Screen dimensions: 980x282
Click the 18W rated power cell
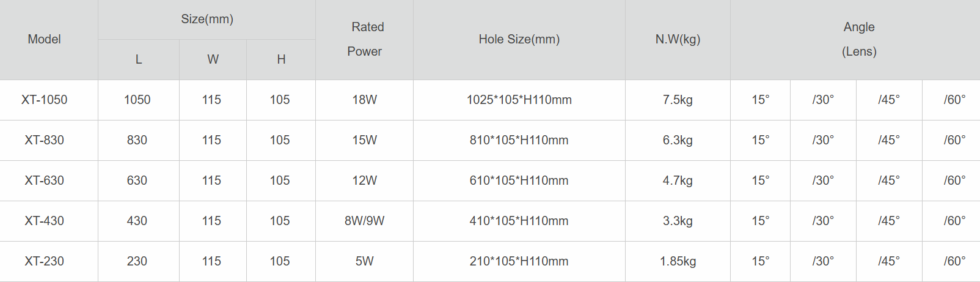pyautogui.click(x=365, y=100)
